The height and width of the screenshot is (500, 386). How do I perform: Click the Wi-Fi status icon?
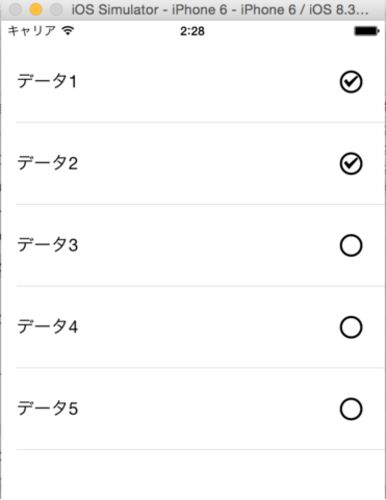(x=68, y=31)
